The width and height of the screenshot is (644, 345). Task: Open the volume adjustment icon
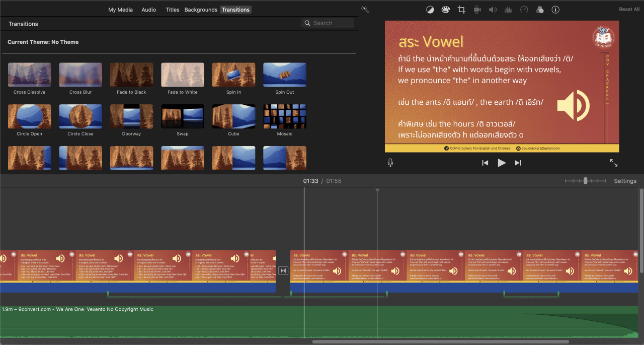(493, 10)
